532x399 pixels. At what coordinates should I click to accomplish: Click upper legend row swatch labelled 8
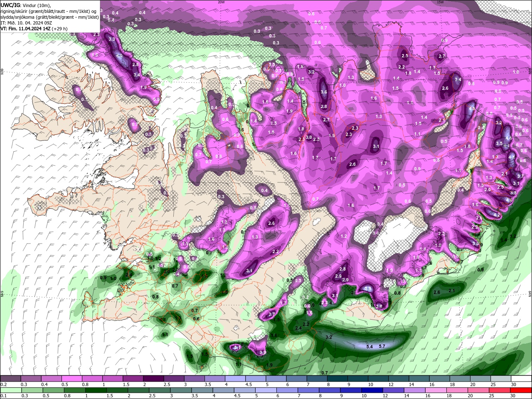point(337,379)
